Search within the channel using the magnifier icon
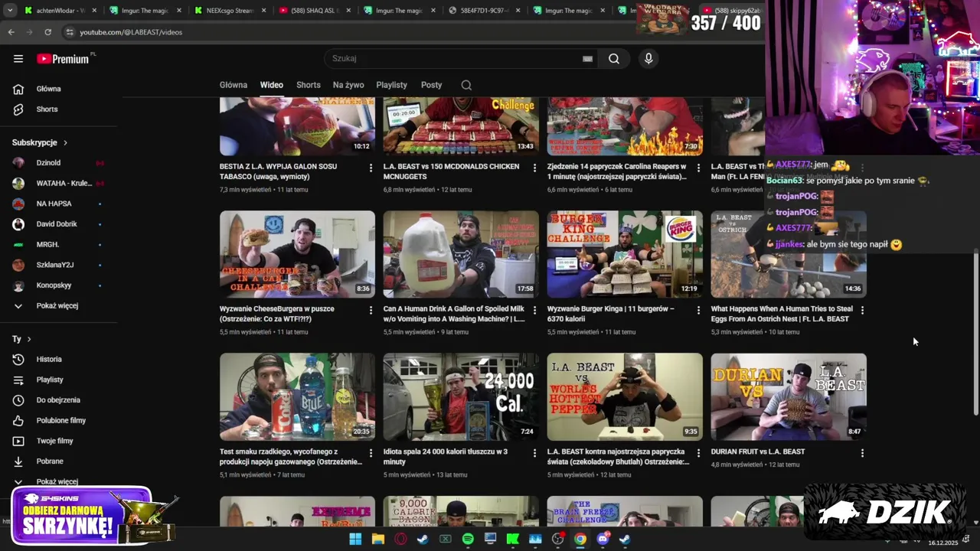This screenshot has height=551, width=980. pos(466,85)
